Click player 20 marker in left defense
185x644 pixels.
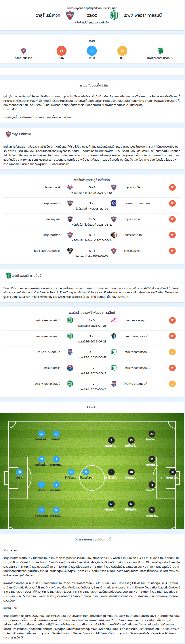42,434
